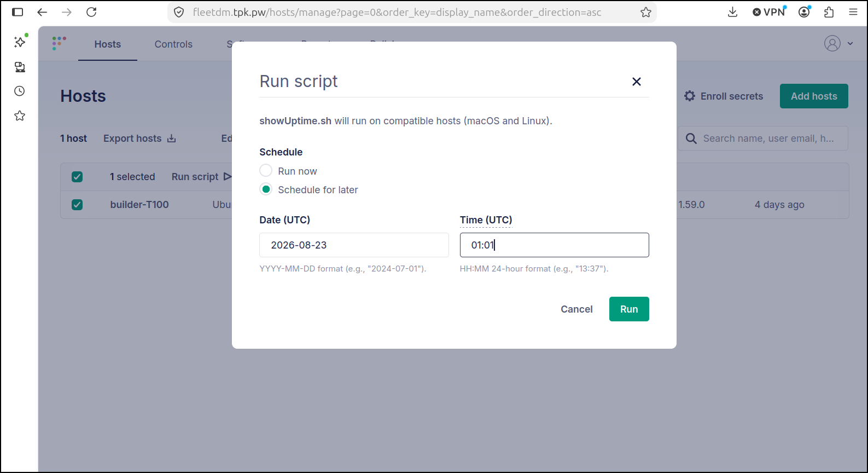The width and height of the screenshot is (868, 473).
Task: Open the browser extensions icon
Action: pos(829,12)
